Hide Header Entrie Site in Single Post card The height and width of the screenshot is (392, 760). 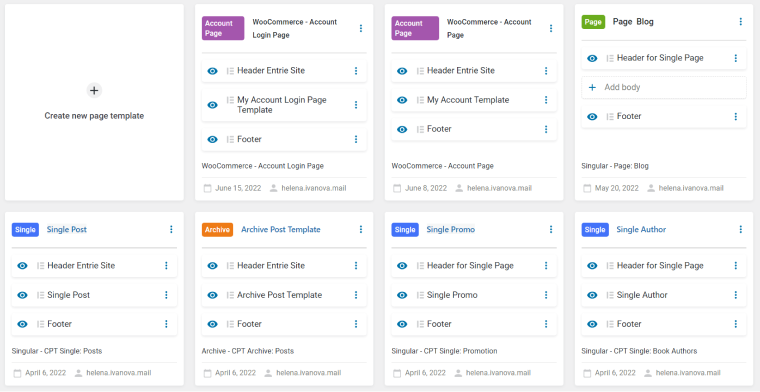click(x=22, y=266)
